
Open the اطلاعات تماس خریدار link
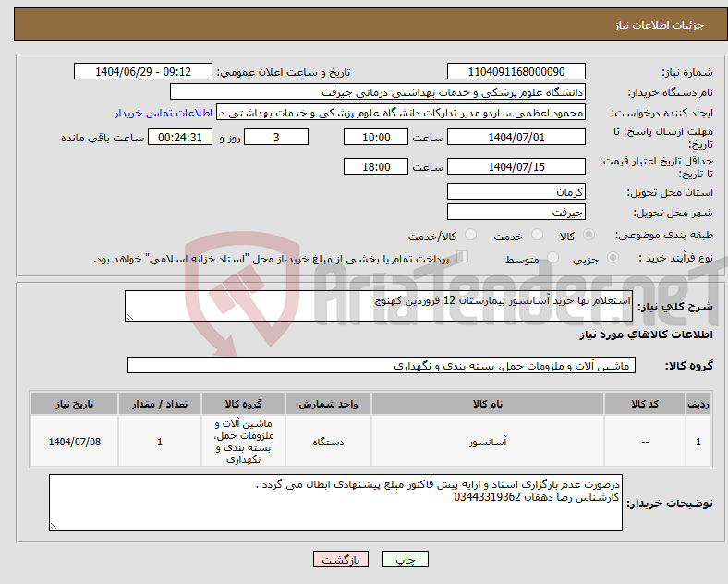[x=164, y=113]
